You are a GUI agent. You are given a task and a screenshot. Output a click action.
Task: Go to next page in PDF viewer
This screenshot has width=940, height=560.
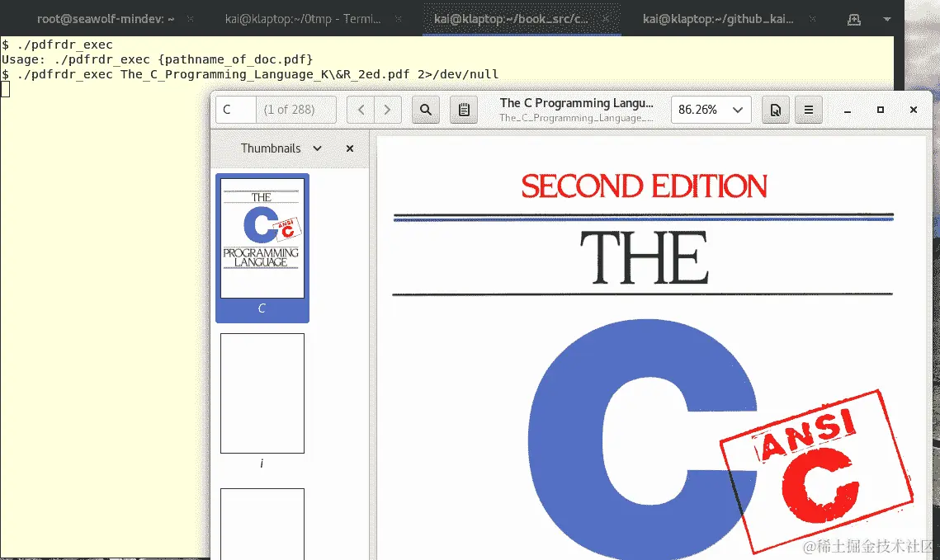pos(387,110)
